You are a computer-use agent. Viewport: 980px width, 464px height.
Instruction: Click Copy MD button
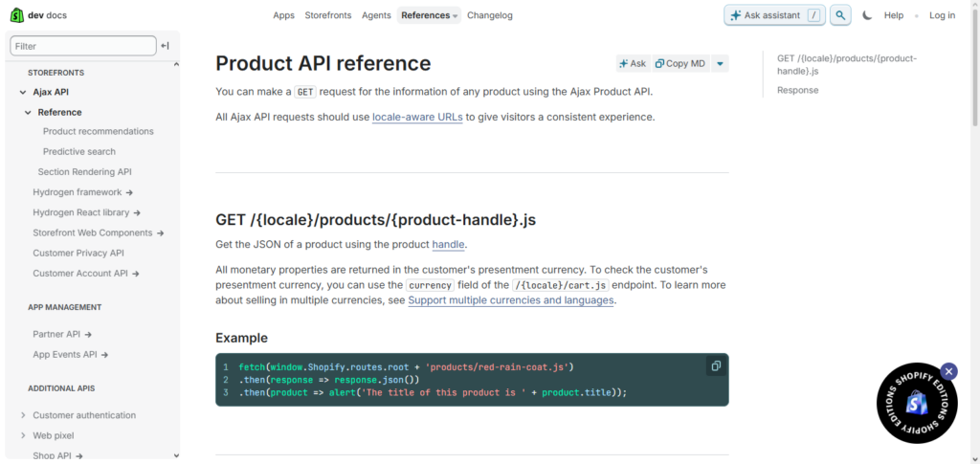(x=680, y=64)
